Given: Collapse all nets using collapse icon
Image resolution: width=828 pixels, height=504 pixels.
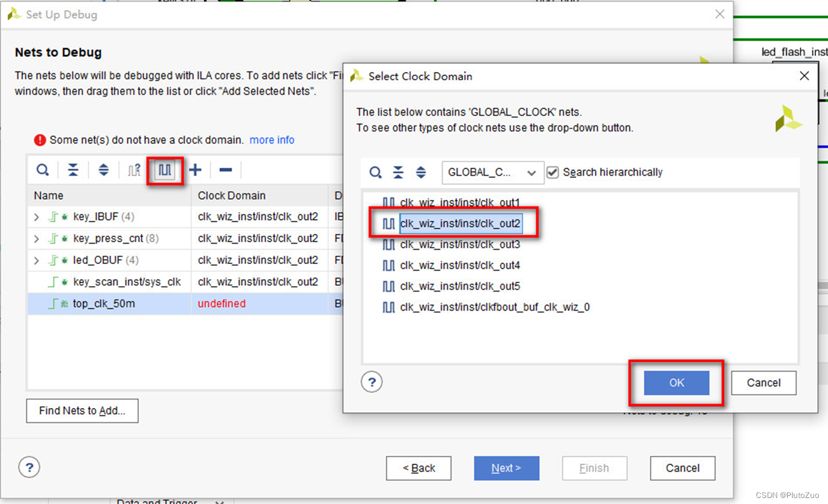Looking at the screenshot, I should tap(73, 170).
